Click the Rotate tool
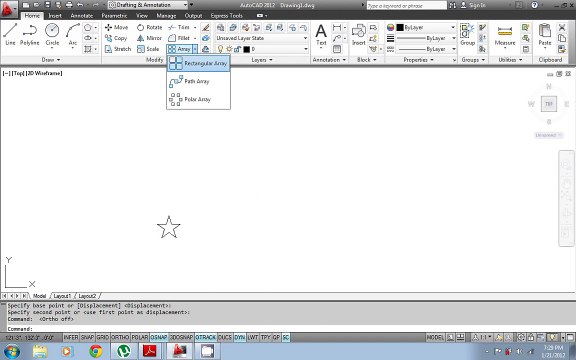The height and width of the screenshot is (360, 576). [x=149, y=27]
